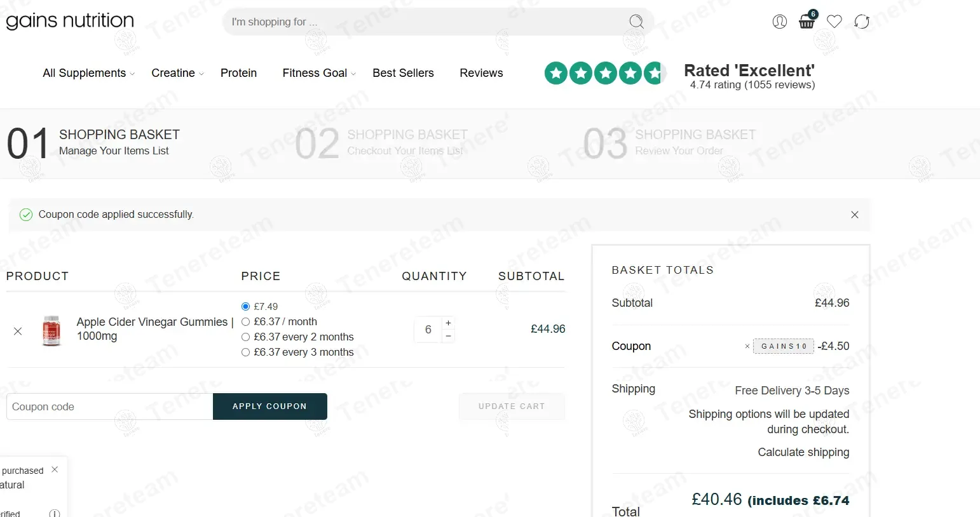Click the £40.46 total amount
The width and height of the screenshot is (980, 517).
pyautogui.click(x=717, y=499)
